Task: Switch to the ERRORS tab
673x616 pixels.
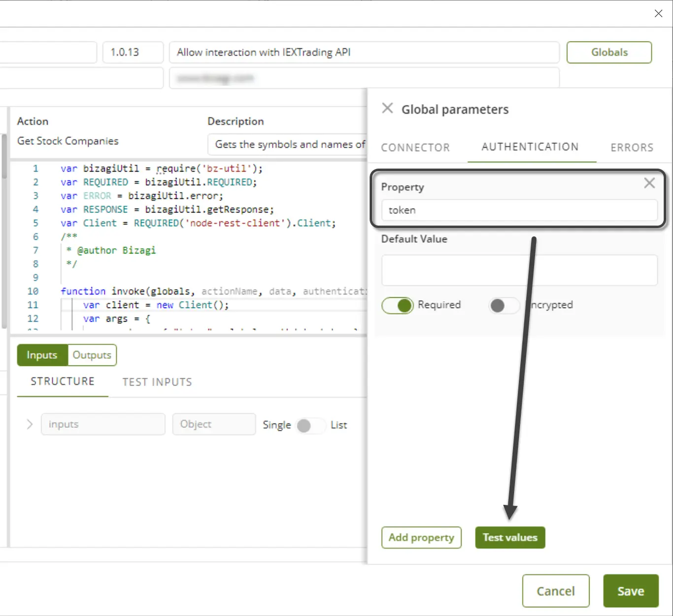Action: click(x=632, y=148)
